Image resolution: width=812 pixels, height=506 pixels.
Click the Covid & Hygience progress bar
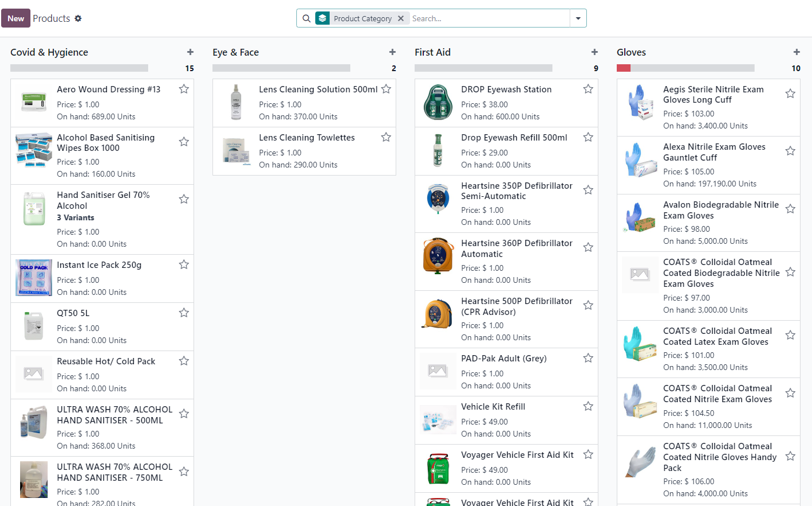(79, 68)
